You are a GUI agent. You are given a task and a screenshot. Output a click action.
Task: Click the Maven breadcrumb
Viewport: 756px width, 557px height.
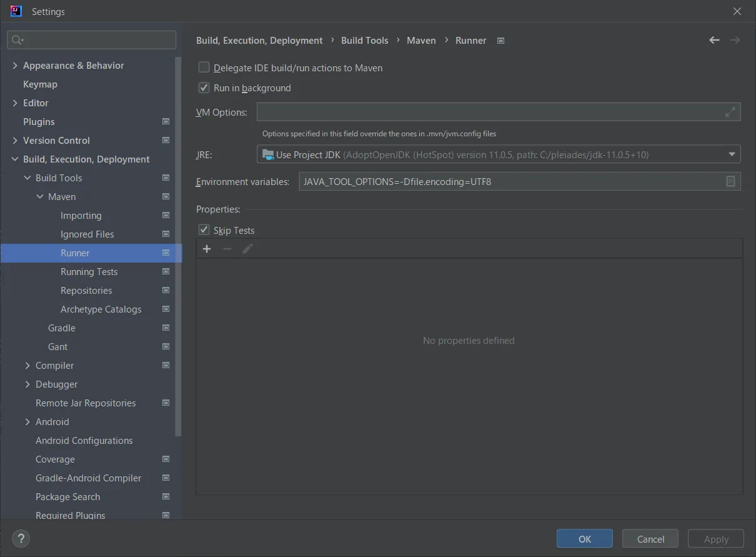click(x=421, y=40)
